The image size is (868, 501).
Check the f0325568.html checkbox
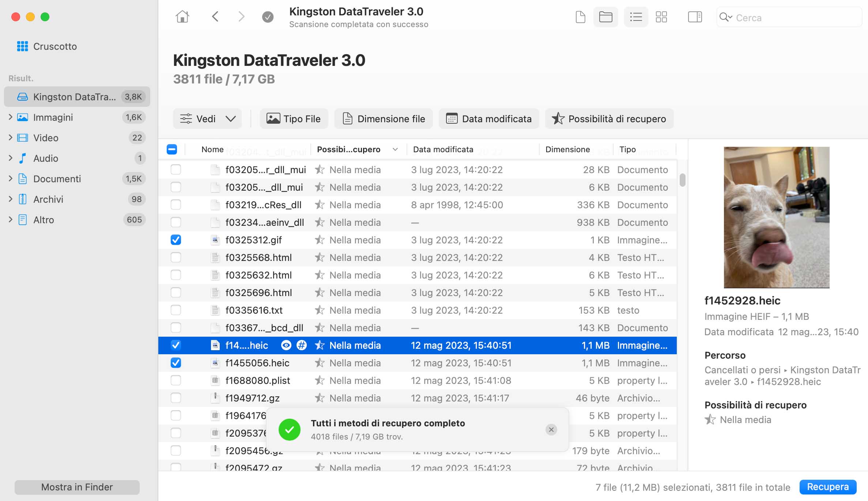click(176, 258)
